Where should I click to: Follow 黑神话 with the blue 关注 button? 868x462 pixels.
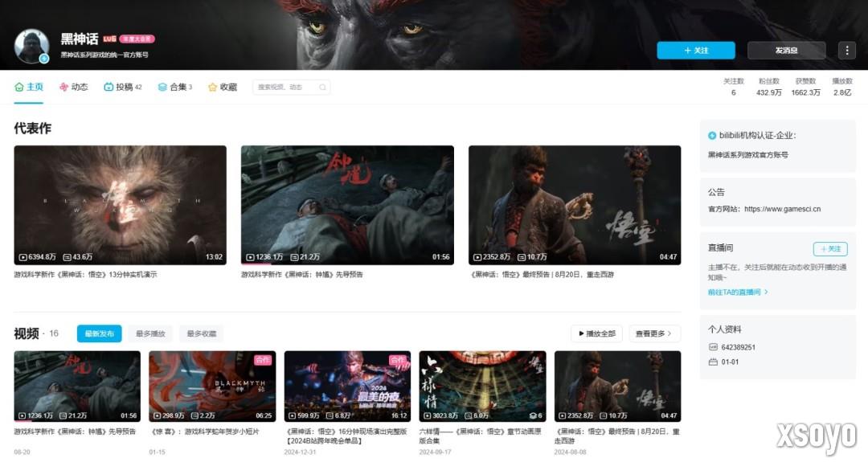point(696,51)
